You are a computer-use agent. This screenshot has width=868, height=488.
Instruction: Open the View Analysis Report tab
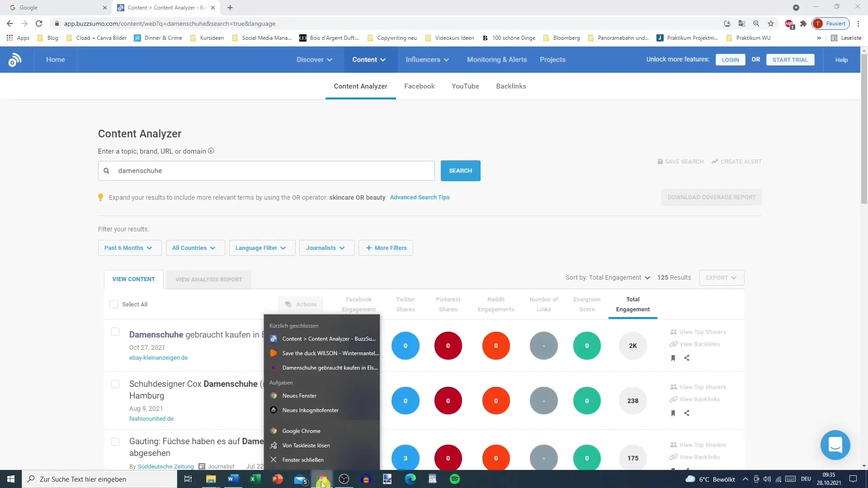208,279
